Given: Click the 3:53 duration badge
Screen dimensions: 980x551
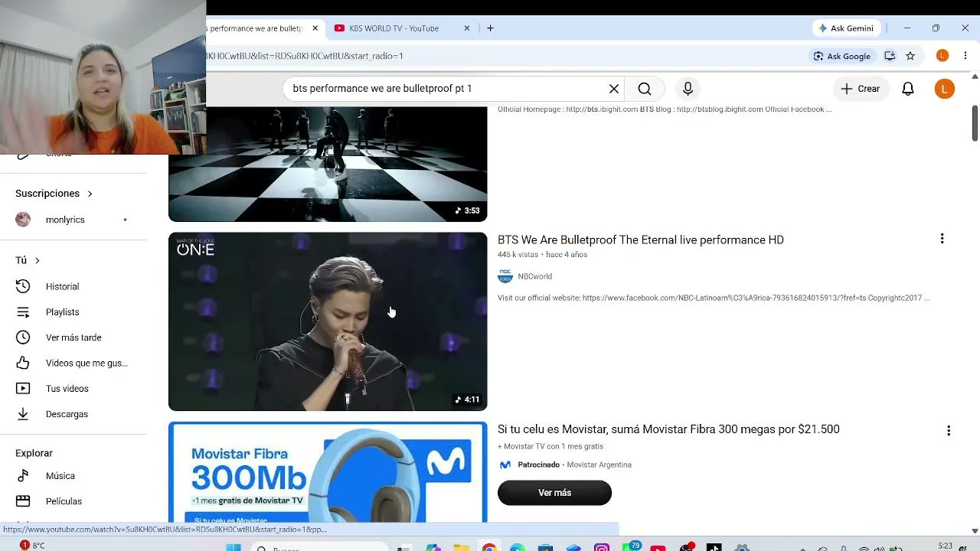Looking at the screenshot, I should (x=467, y=210).
